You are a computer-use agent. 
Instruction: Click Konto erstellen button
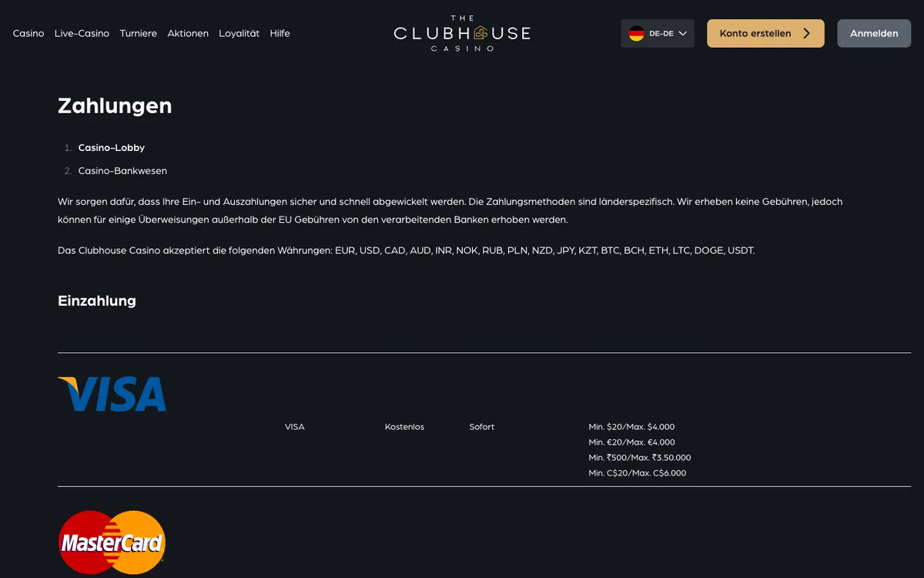coord(765,33)
